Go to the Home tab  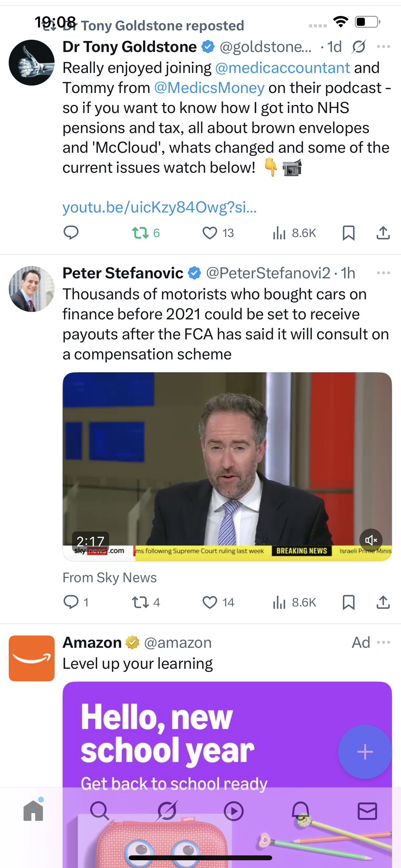[33, 811]
